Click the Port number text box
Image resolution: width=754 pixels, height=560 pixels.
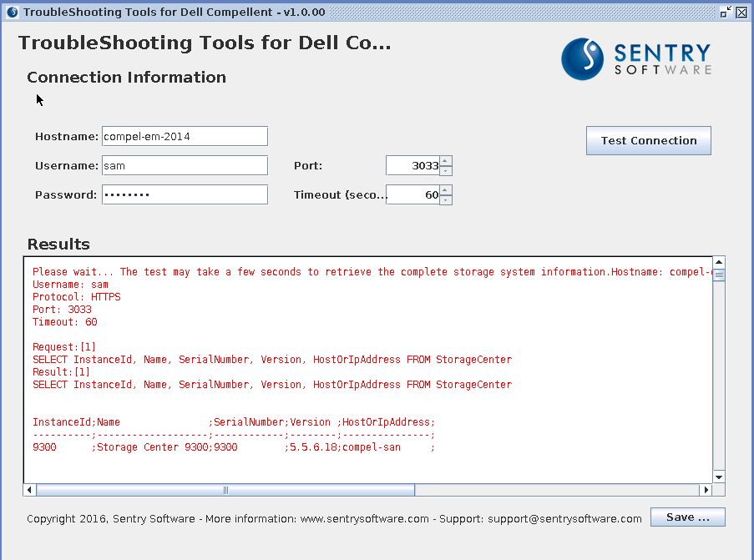click(x=412, y=166)
